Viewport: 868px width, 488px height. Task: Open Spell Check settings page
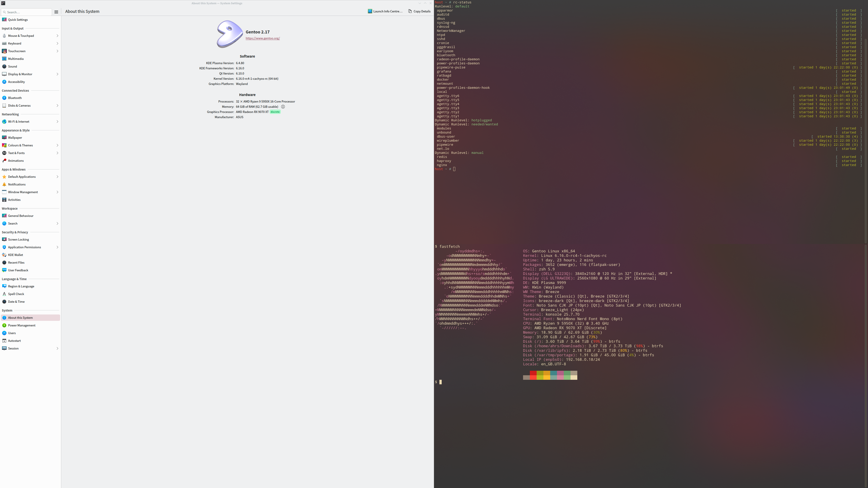pyautogui.click(x=30, y=294)
